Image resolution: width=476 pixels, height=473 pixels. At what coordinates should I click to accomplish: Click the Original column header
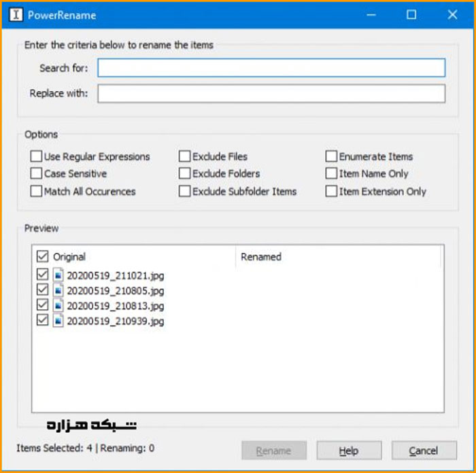click(69, 257)
